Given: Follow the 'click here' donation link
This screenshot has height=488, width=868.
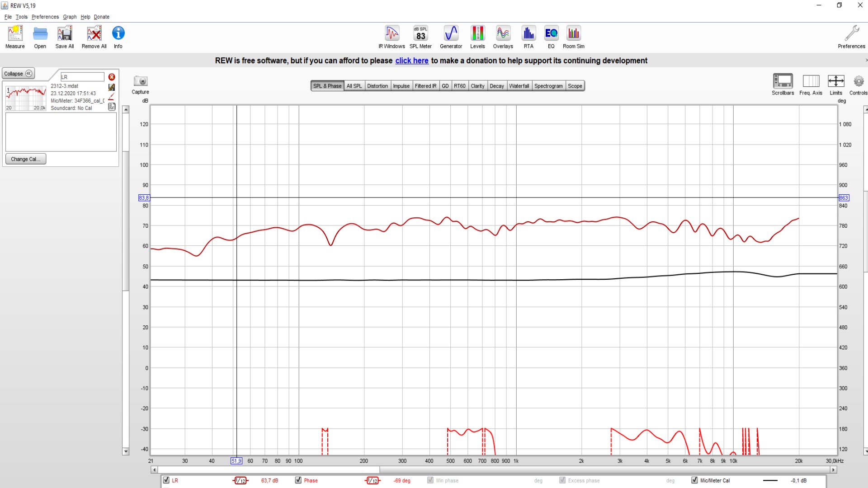Looking at the screenshot, I should pos(411,61).
